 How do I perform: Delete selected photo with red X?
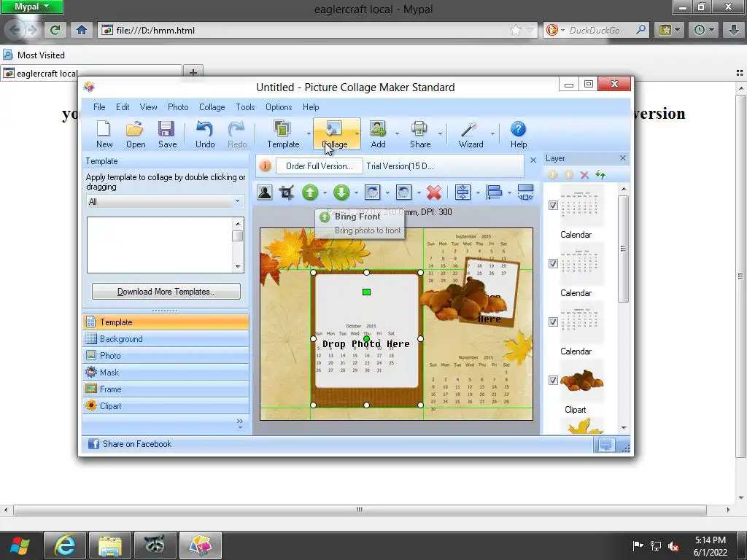[x=433, y=192]
